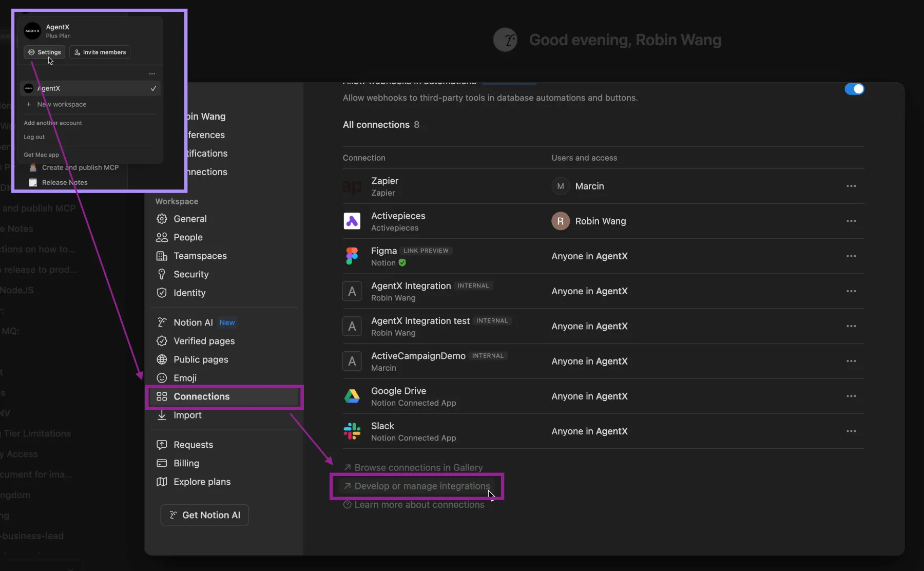Click the Verified pages badge icon
Image resolution: width=924 pixels, height=571 pixels.
point(162,341)
